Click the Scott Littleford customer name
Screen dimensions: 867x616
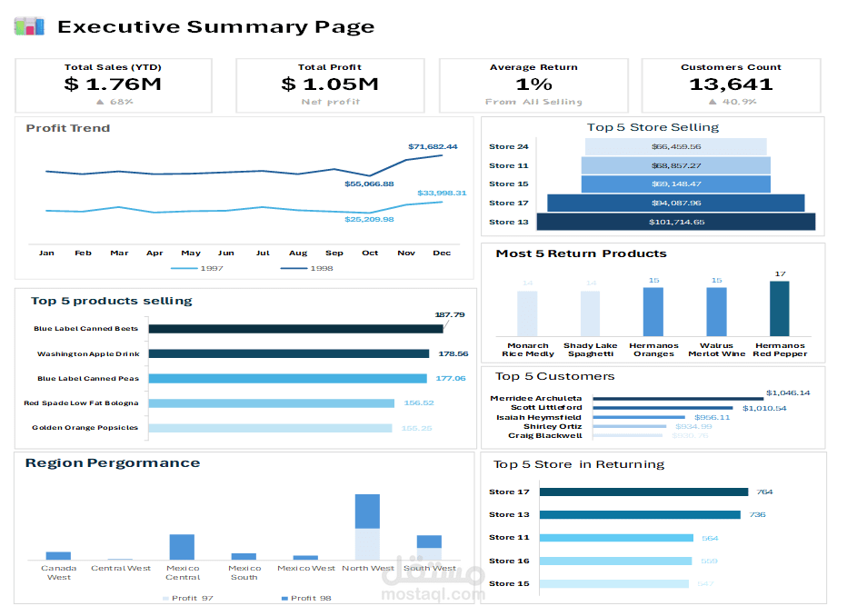(x=546, y=408)
